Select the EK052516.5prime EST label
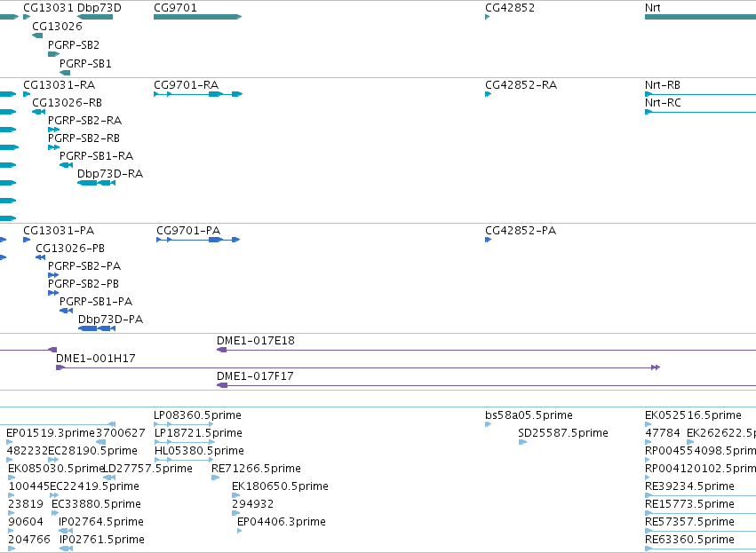This screenshot has height=553, width=756. pyautogui.click(x=693, y=415)
